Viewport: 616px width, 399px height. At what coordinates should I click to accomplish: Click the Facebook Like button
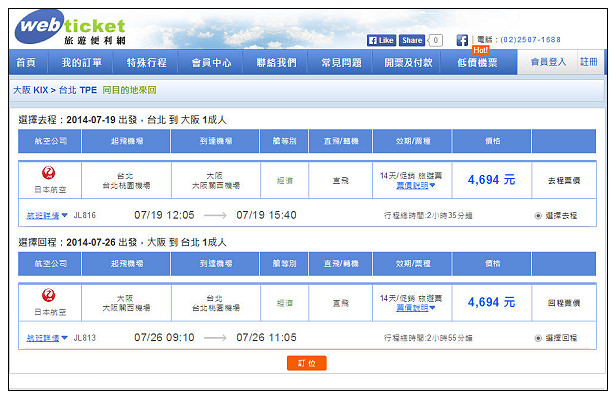(x=381, y=40)
